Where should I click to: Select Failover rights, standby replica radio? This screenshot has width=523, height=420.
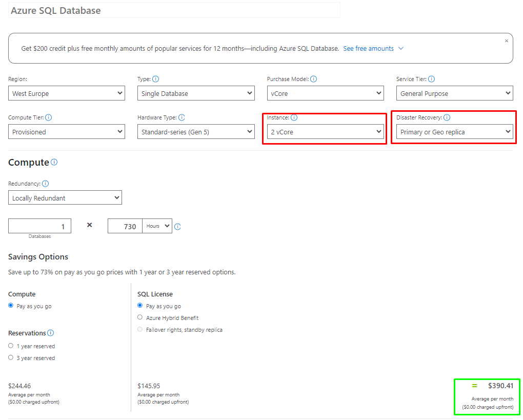140,329
